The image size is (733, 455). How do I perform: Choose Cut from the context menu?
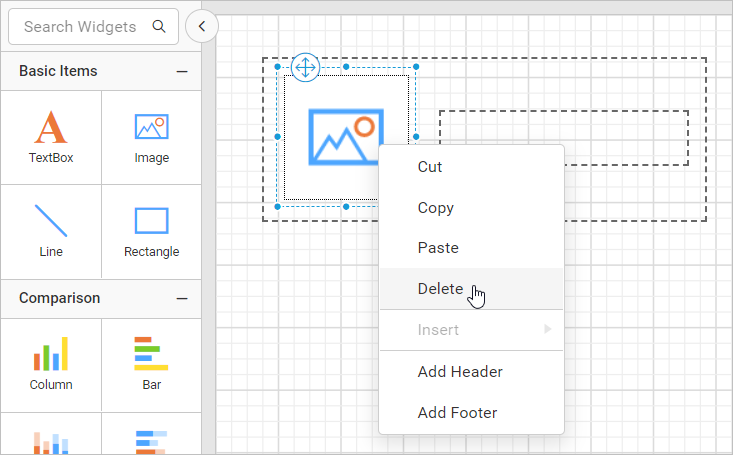coord(430,167)
